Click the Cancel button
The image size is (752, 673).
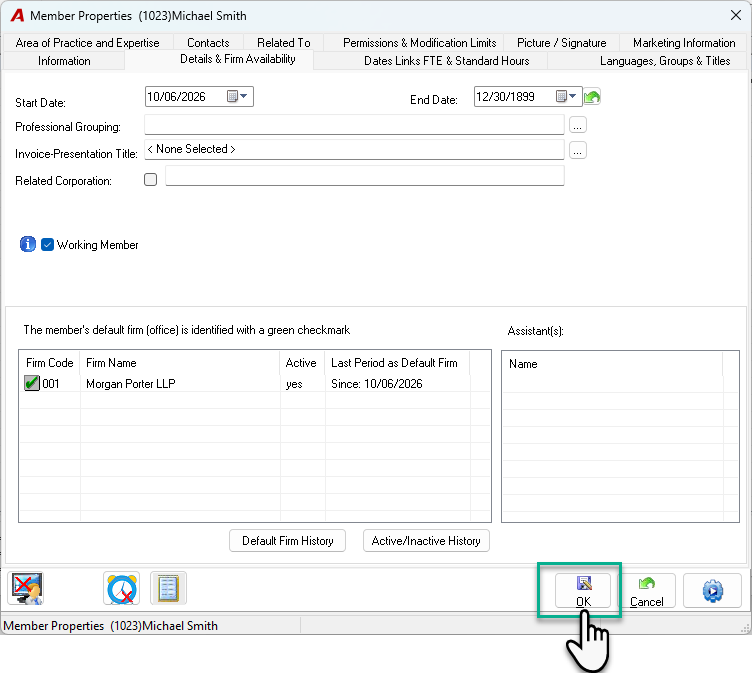coord(647,590)
